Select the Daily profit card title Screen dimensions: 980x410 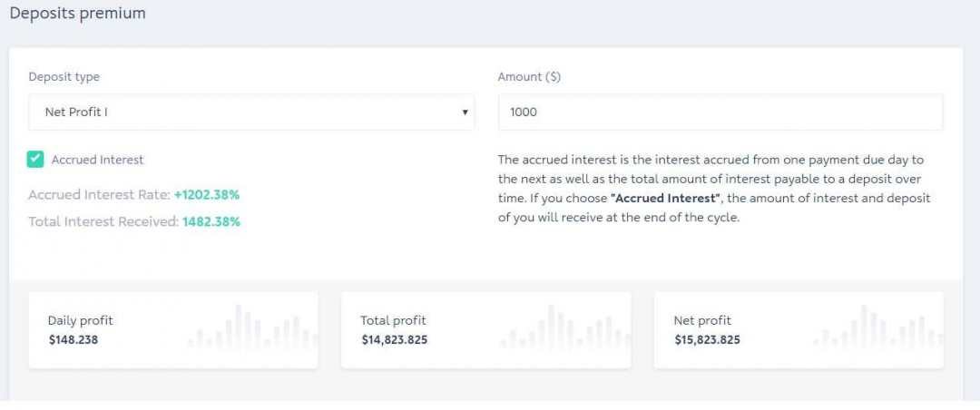[x=81, y=320]
